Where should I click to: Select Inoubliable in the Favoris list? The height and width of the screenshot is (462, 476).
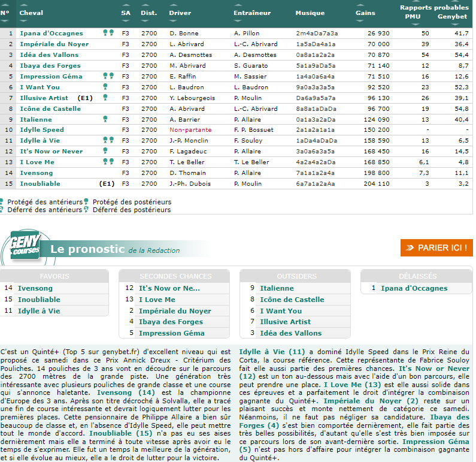tap(39, 300)
